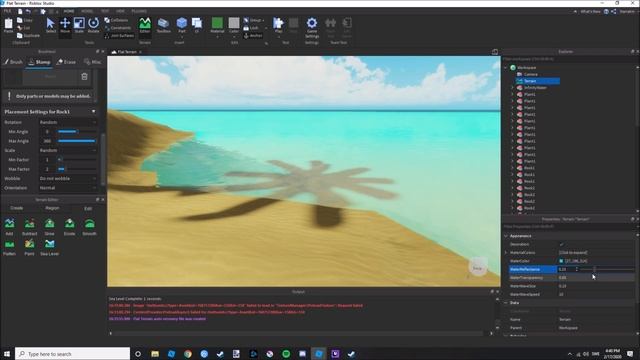Activate the Move tool
The image size is (640, 360).
(x=65, y=25)
